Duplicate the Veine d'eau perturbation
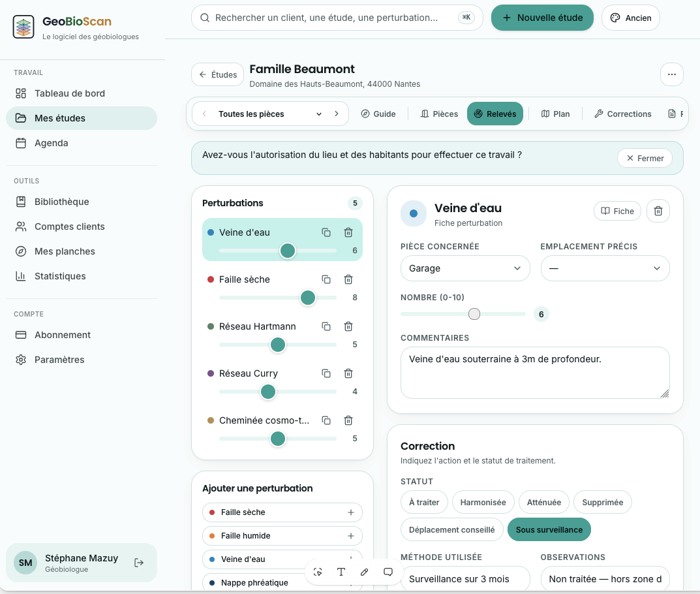Viewport: 700px width, 594px height. click(326, 232)
